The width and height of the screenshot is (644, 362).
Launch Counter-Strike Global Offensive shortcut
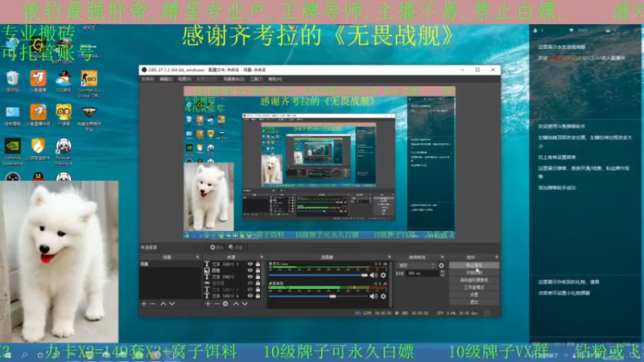[89, 84]
